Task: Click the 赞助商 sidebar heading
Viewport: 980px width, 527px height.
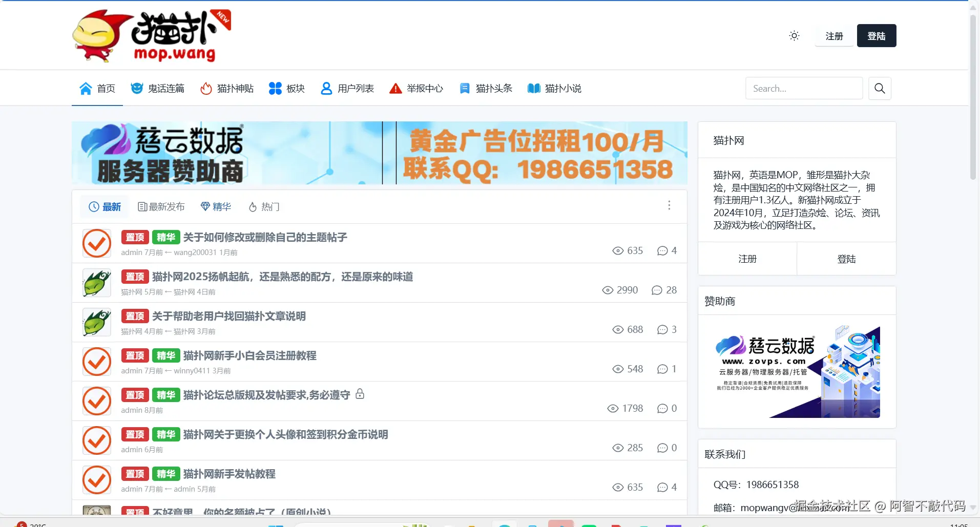Action: 720,301
